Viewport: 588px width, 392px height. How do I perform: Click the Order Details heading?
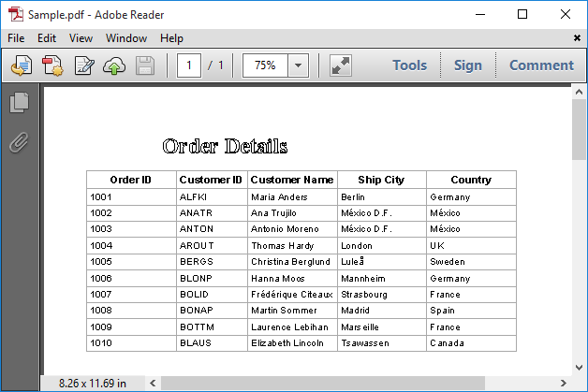coord(225,146)
